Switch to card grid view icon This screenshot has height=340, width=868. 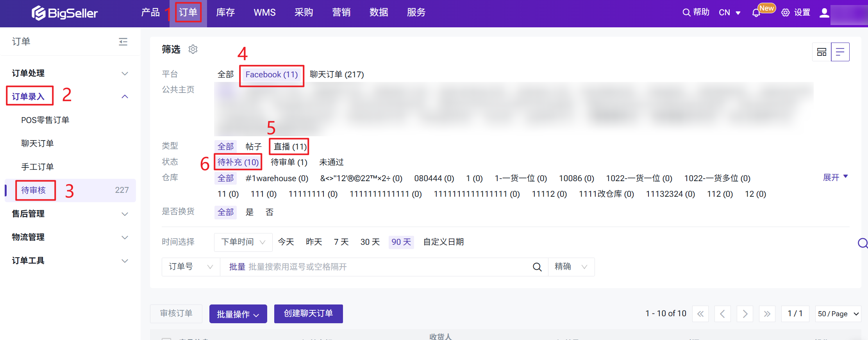(x=822, y=52)
